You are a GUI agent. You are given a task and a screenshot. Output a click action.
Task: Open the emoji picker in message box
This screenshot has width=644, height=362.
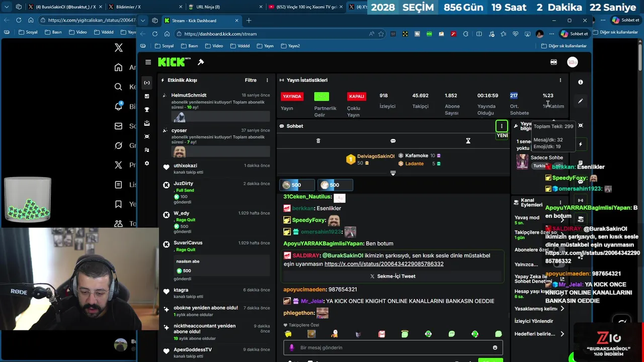[495, 347]
